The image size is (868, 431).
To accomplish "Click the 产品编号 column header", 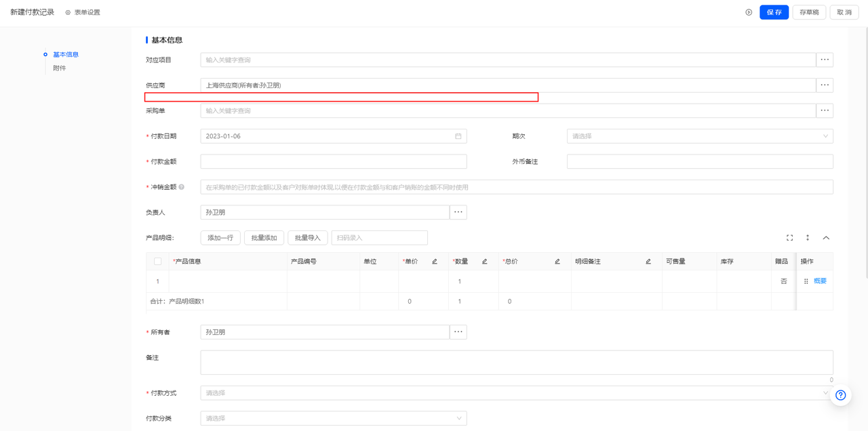I will coord(323,262).
